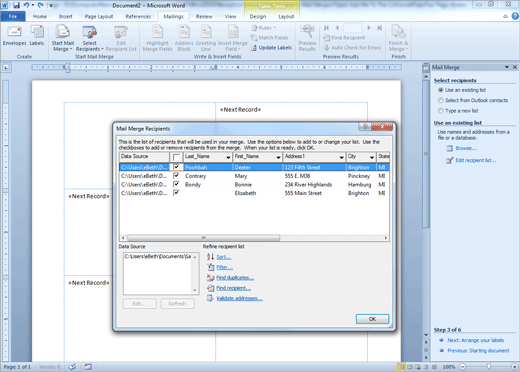Click Update Labels in the ribbon
Screen dimensions: 520x372
[271, 48]
